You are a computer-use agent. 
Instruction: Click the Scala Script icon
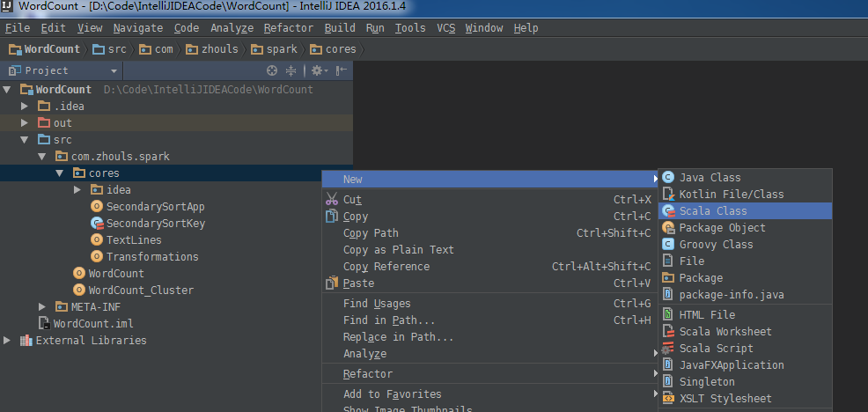coord(669,349)
